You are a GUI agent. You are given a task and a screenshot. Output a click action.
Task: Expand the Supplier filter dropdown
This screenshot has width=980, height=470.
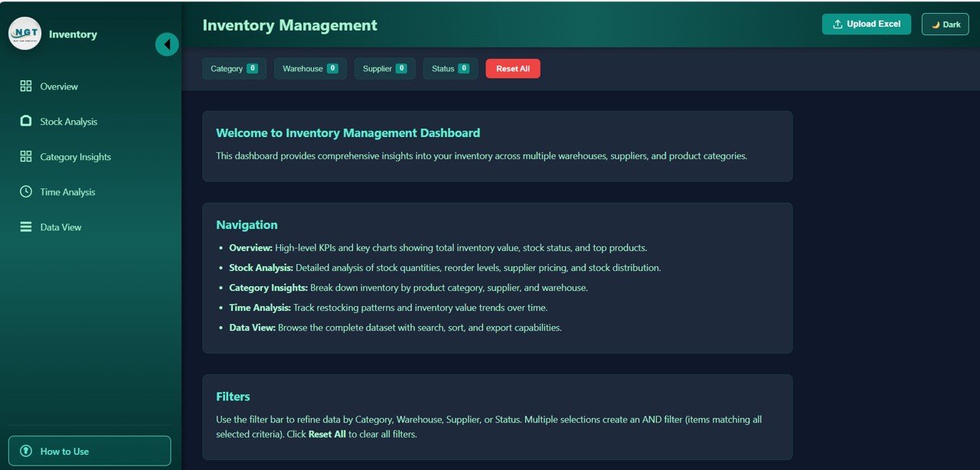point(384,69)
